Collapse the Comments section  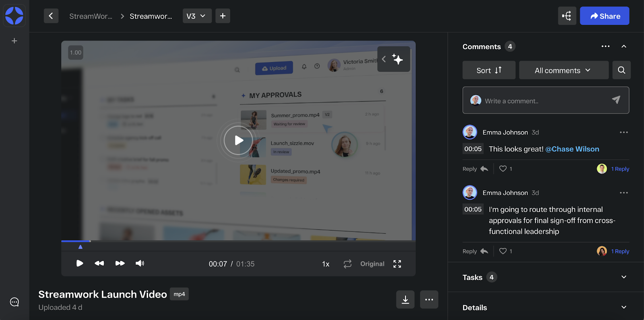click(624, 46)
